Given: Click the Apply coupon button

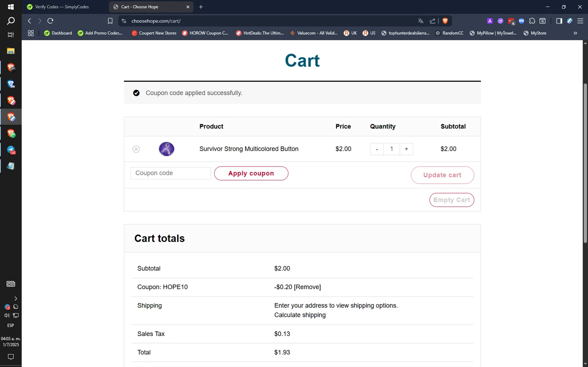Looking at the screenshot, I should click(x=251, y=174).
